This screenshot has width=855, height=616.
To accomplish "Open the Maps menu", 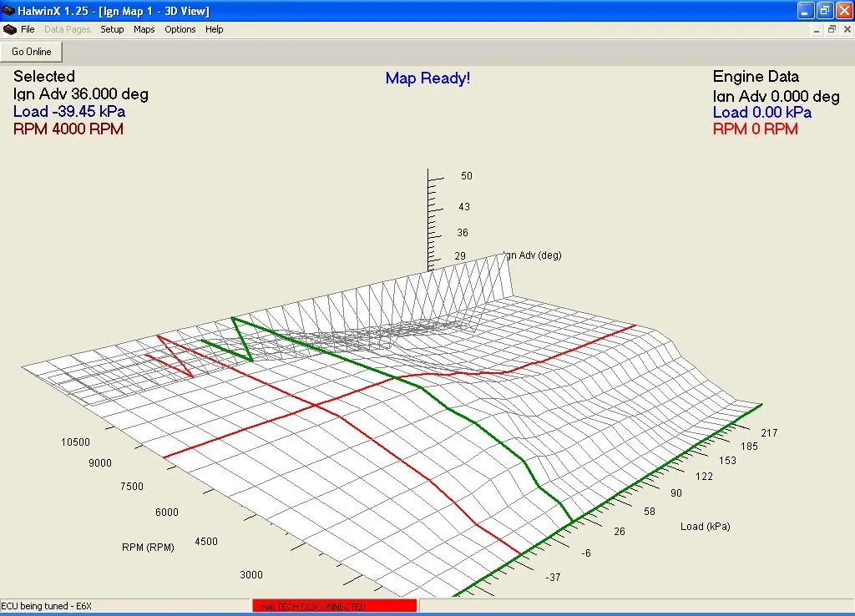I will coord(144,29).
